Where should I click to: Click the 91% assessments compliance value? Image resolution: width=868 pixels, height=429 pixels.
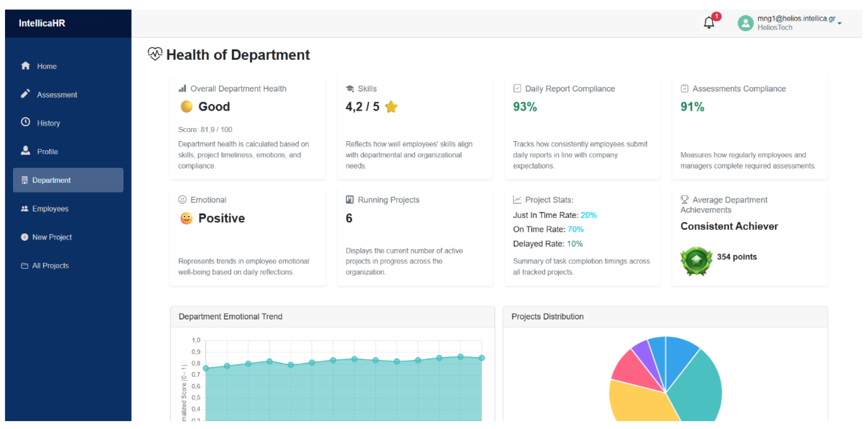[x=692, y=106]
